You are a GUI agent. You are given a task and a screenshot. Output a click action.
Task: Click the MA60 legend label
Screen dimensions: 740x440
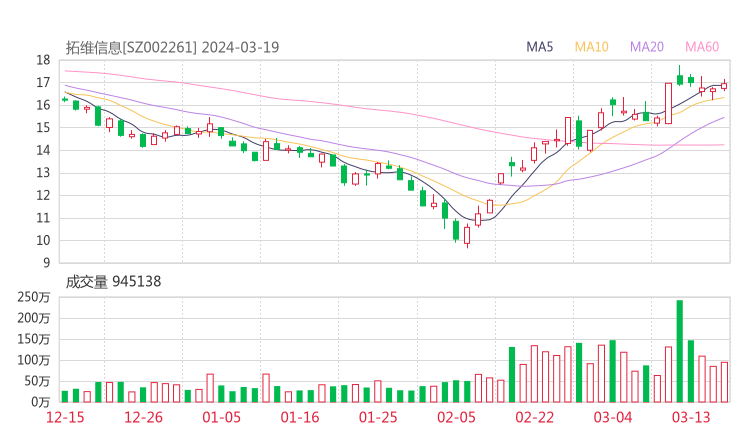click(702, 47)
